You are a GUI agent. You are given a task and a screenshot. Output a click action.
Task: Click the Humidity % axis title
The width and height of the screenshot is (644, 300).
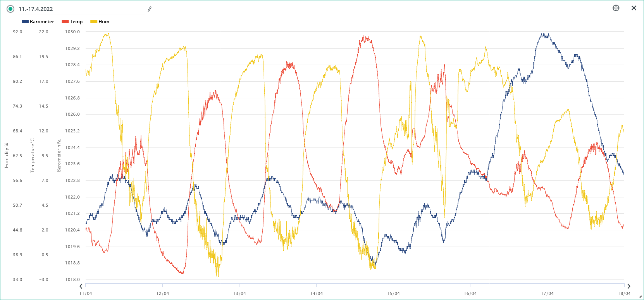[7, 156]
